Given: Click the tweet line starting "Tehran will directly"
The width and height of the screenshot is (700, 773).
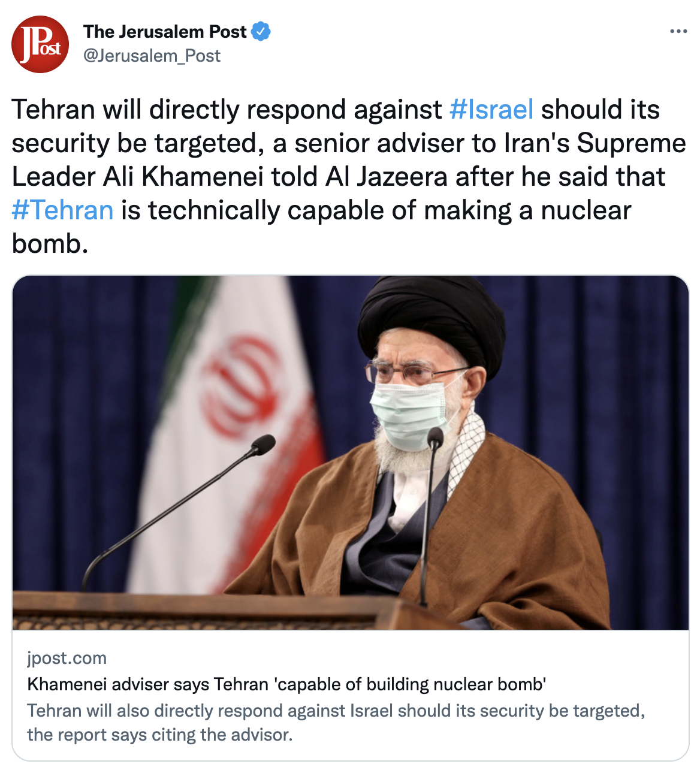Looking at the screenshot, I should [x=336, y=110].
